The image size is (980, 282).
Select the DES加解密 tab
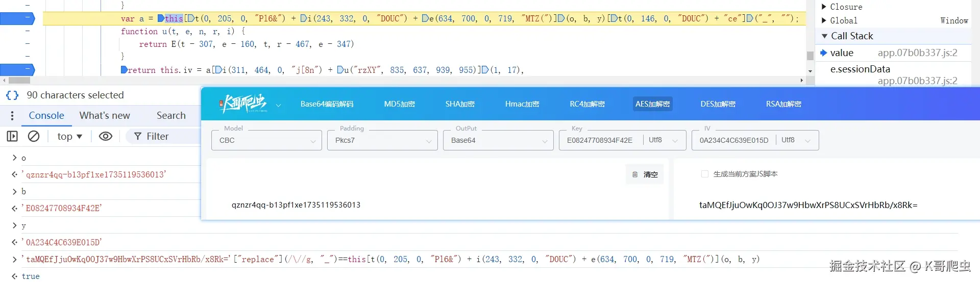tap(718, 104)
